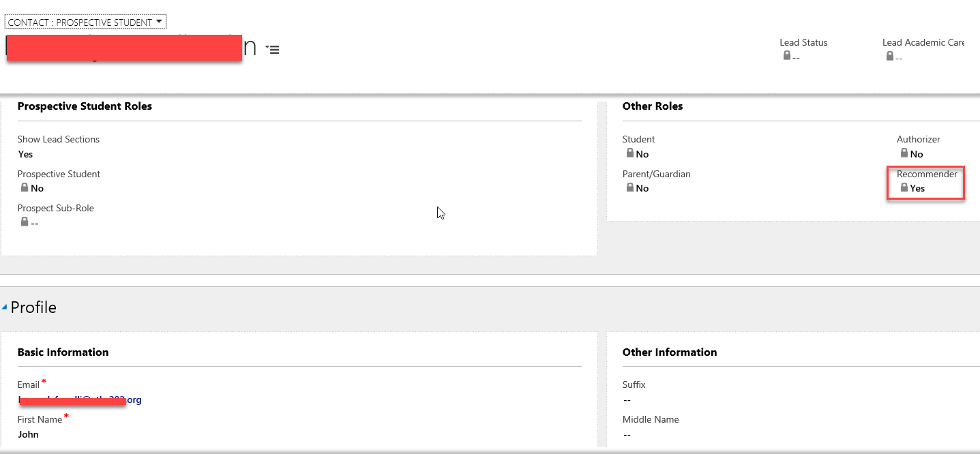Click the Middle Name field value

coord(627,434)
